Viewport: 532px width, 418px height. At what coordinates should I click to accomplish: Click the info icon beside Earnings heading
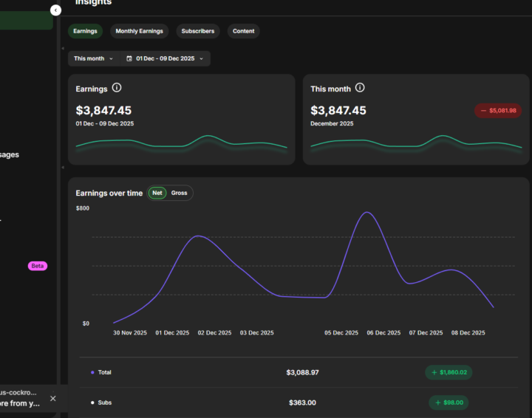[x=117, y=88]
